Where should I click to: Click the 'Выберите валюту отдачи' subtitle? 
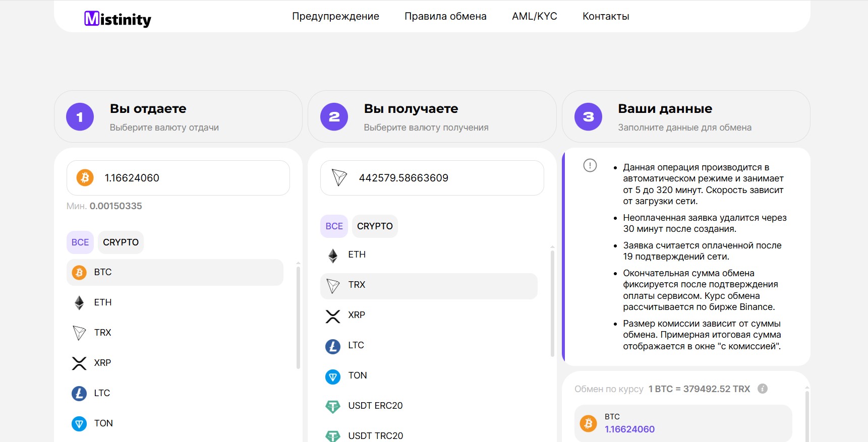tap(164, 128)
